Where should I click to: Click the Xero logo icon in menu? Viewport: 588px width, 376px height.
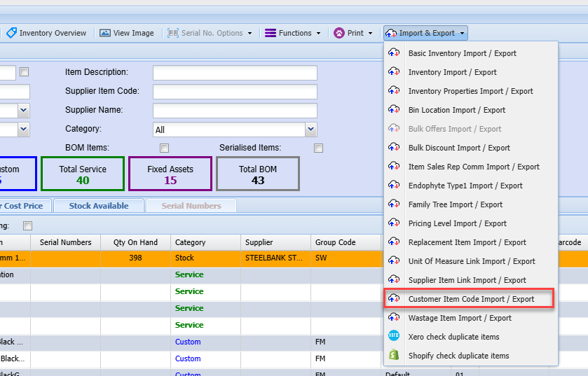tap(394, 337)
